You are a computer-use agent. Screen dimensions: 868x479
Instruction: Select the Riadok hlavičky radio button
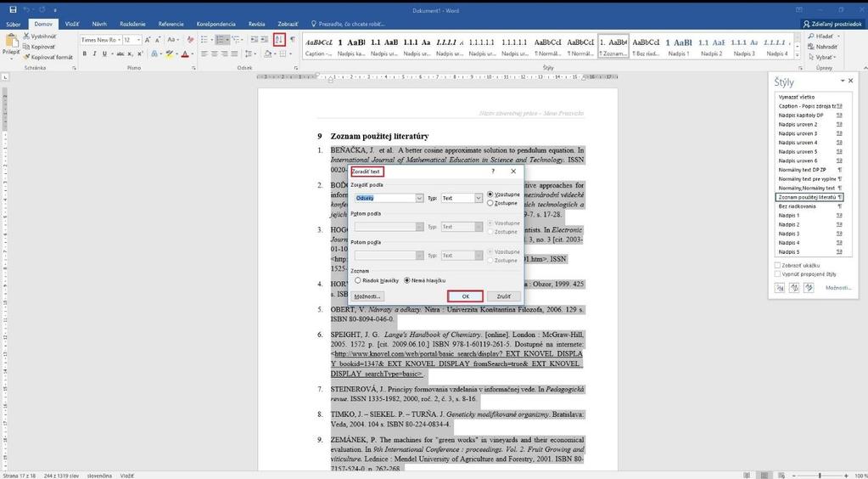(x=357, y=280)
